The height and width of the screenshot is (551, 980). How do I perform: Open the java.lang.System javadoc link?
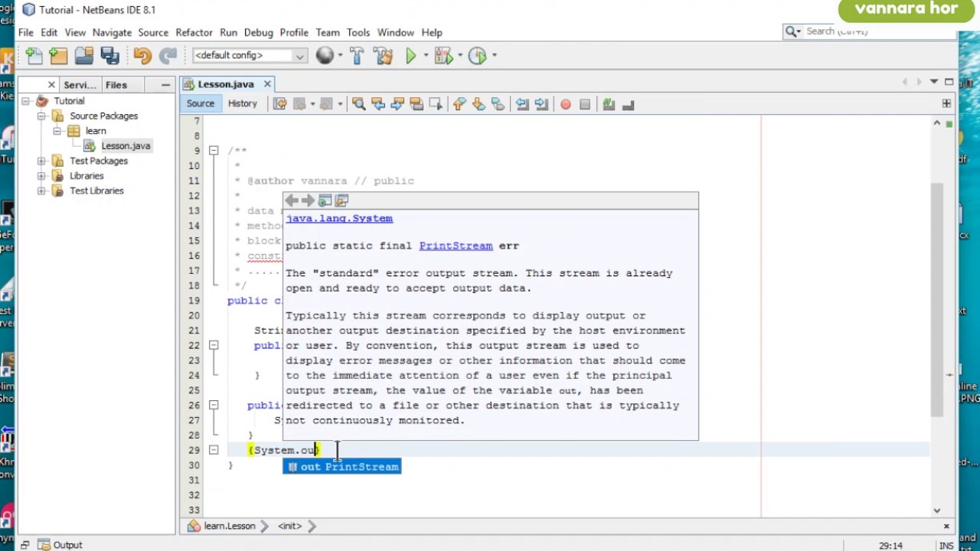click(339, 219)
